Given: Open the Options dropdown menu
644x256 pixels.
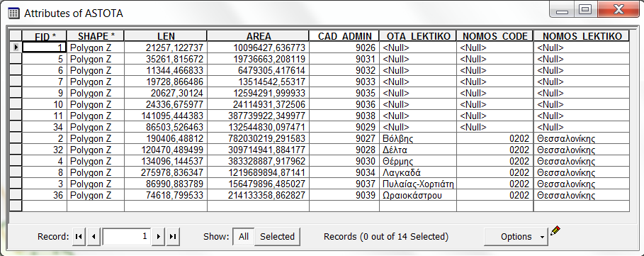Looking at the screenshot, I should [x=516, y=237].
